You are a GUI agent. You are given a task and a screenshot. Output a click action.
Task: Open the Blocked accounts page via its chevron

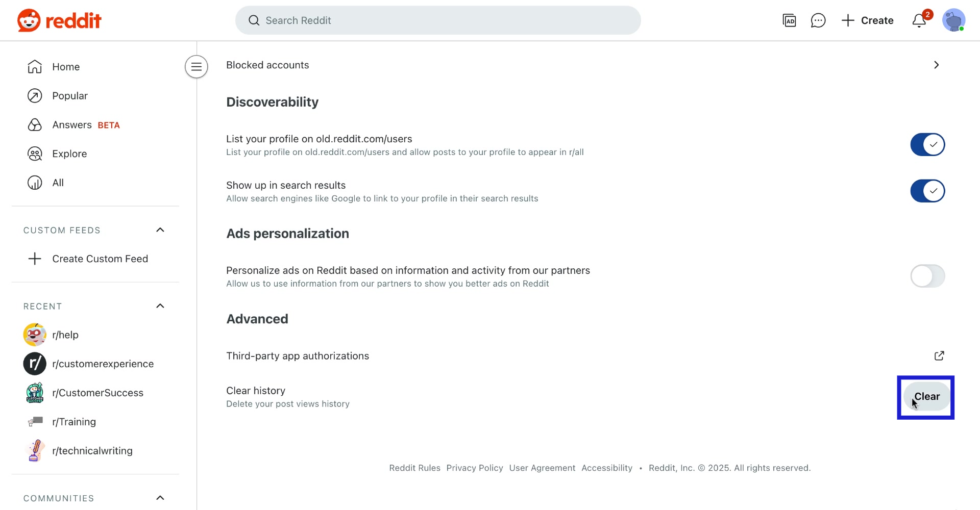(937, 65)
